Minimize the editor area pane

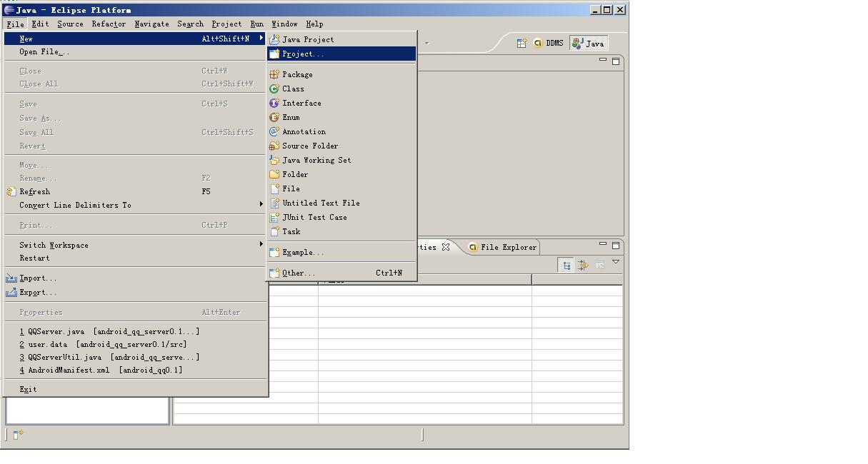(603, 61)
